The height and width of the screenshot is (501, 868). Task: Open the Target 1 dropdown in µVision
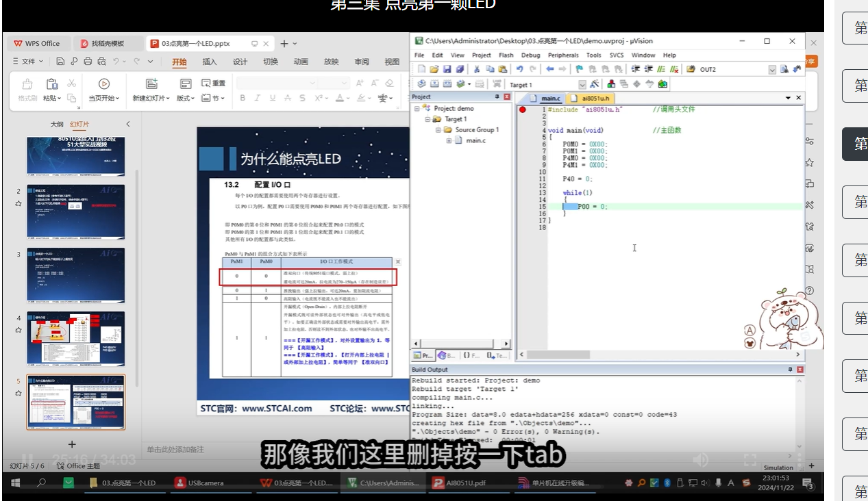pos(582,85)
